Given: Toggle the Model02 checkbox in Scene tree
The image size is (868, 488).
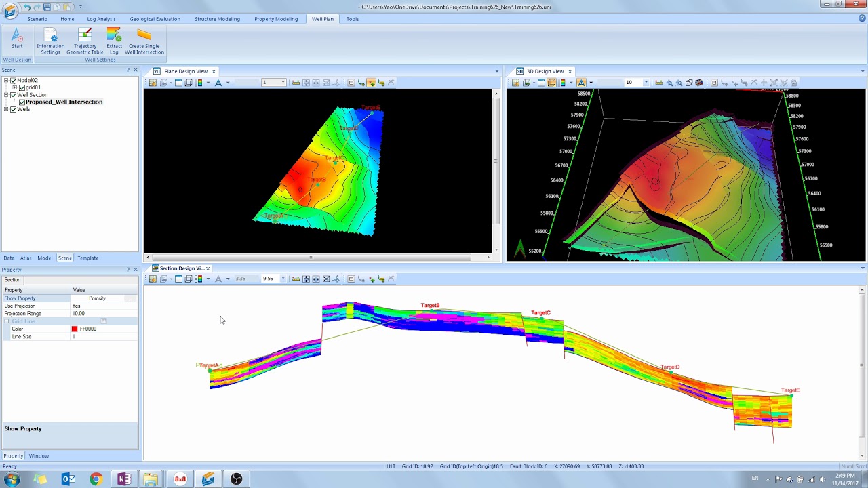Looking at the screenshot, I should coord(14,81).
